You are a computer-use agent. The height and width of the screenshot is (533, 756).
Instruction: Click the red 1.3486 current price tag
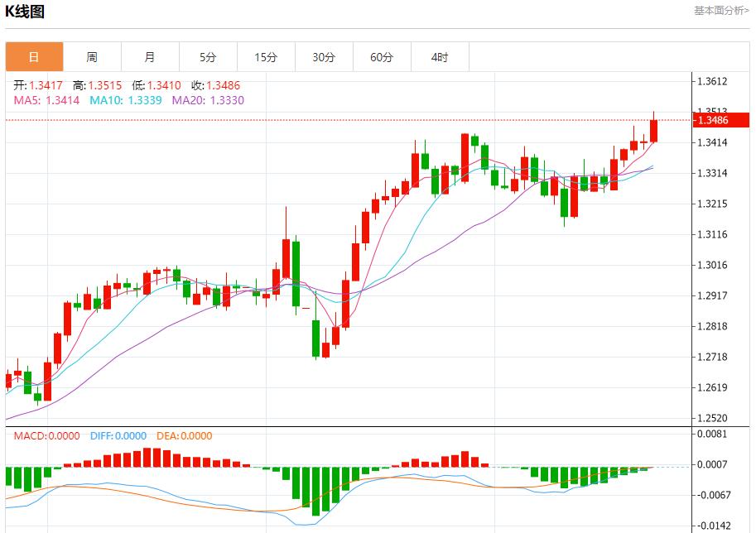pyautogui.click(x=721, y=121)
